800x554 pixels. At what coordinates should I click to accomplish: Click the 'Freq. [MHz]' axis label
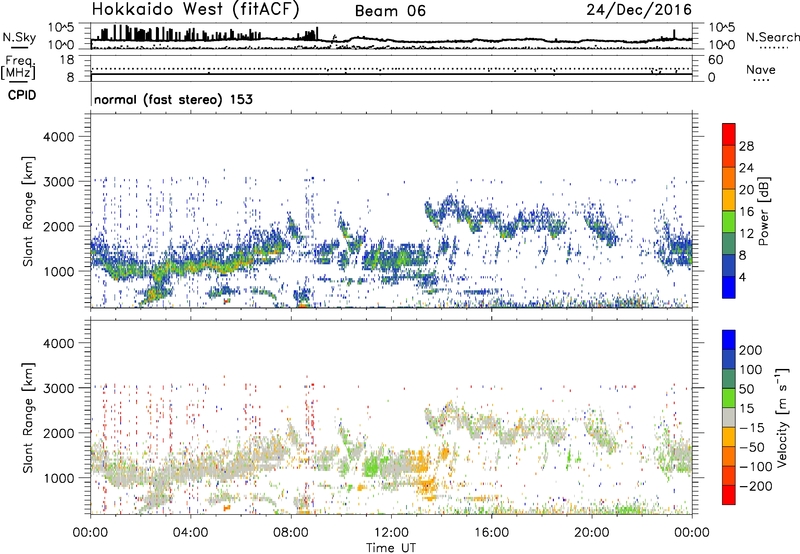point(19,67)
